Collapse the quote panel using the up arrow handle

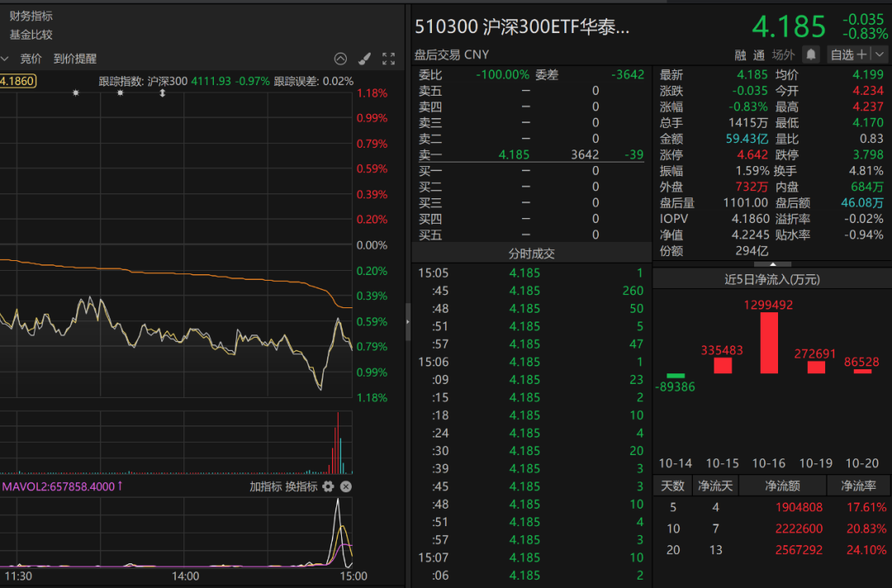(x=772, y=264)
